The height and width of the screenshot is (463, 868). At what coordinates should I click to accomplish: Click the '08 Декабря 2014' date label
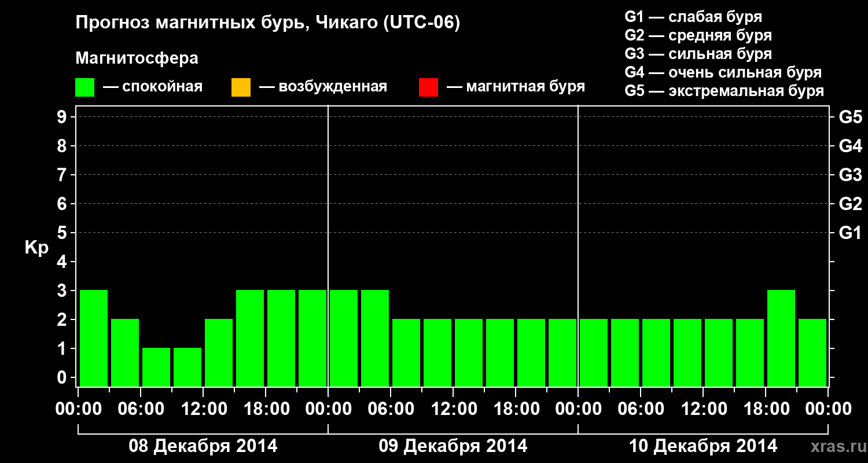(x=203, y=446)
